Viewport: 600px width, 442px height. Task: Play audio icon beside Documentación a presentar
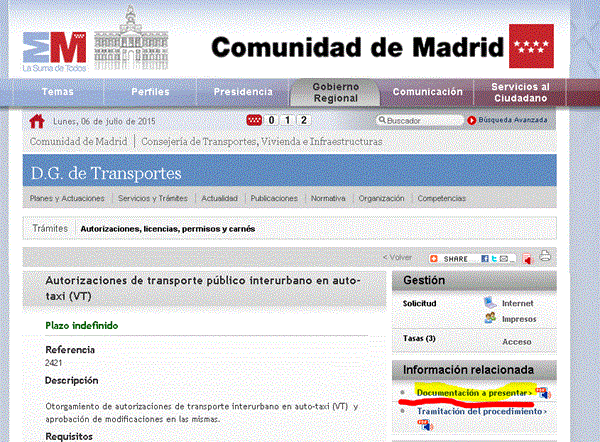[x=543, y=392]
